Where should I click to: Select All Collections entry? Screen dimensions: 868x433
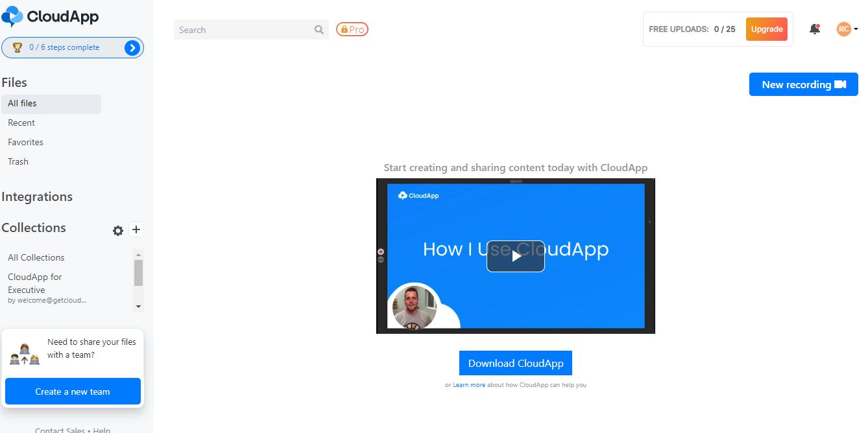[x=36, y=257]
